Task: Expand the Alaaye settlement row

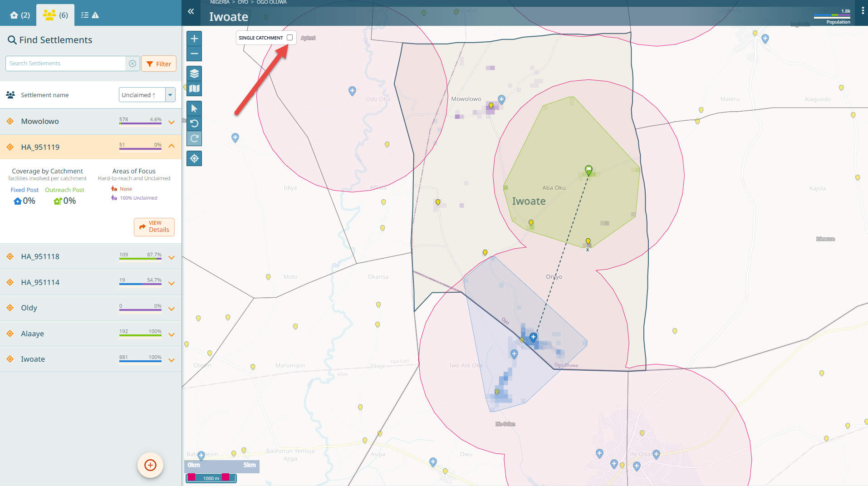Action: [x=172, y=334]
